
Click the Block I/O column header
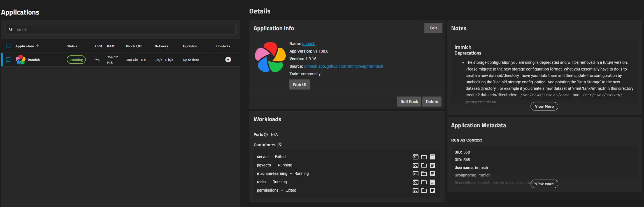134,46
